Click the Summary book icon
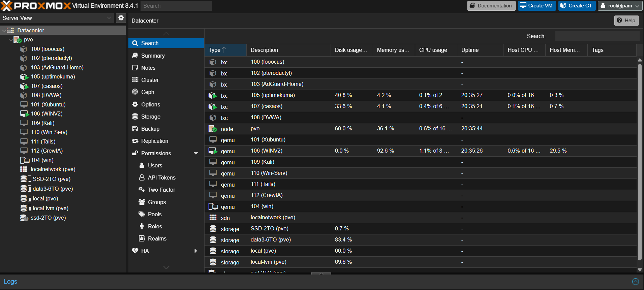644x290 pixels. (x=135, y=56)
